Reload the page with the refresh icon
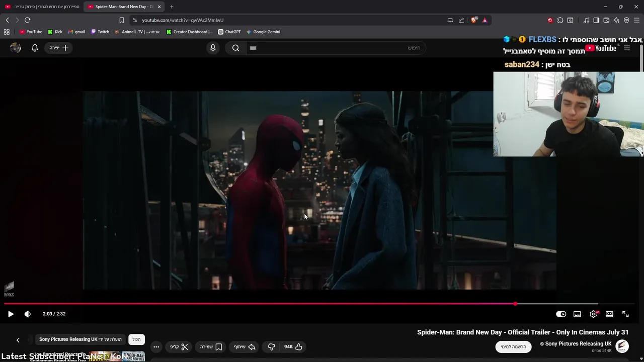This screenshot has width=644, height=362. click(x=27, y=20)
